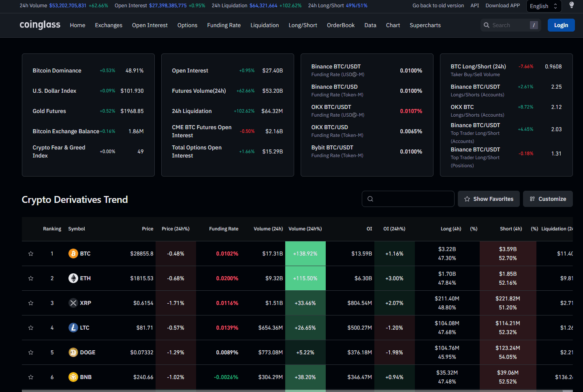The height and width of the screenshot is (392, 583).
Task: Click the DOGE coin icon
Action: (x=73, y=352)
